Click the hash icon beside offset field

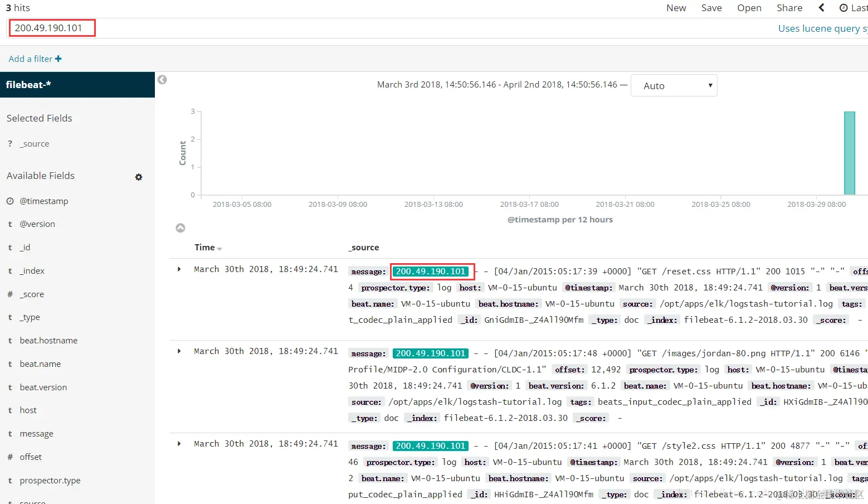click(10, 457)
